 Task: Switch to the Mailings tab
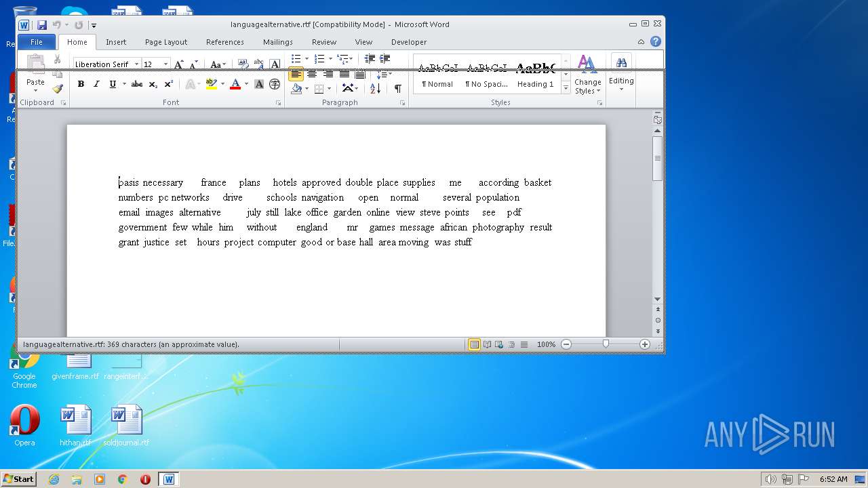coord(278,42)
